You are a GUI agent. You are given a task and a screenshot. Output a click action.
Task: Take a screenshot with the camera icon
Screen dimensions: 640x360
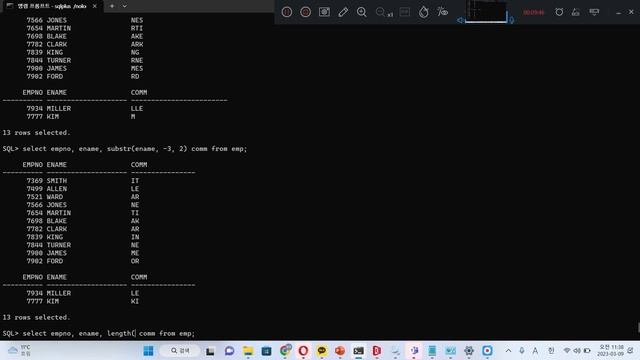(x=324, y=12)
